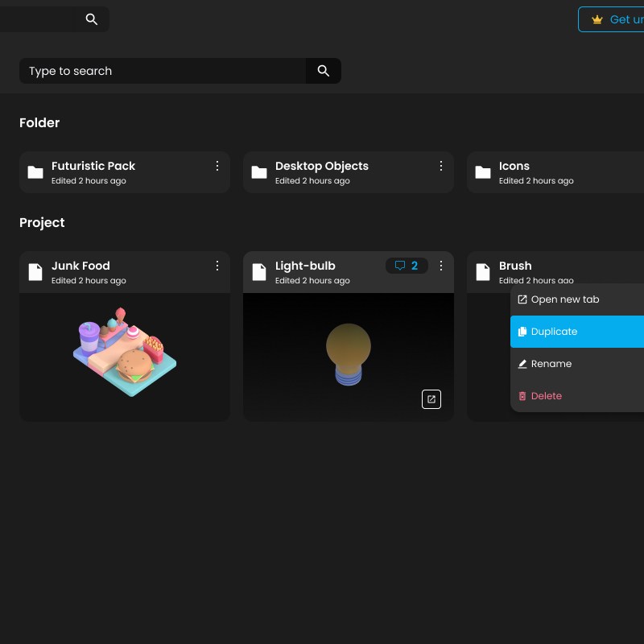Open Light-bulb comments badge
This screenshot has width=644, height=644.
[407, 266]
